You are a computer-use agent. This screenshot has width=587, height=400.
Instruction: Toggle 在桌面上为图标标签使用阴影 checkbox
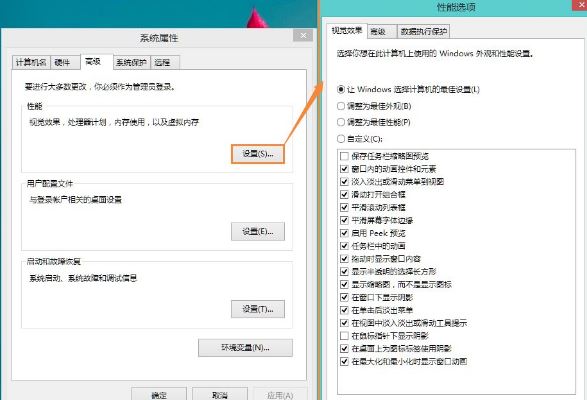tap(344, 349)
